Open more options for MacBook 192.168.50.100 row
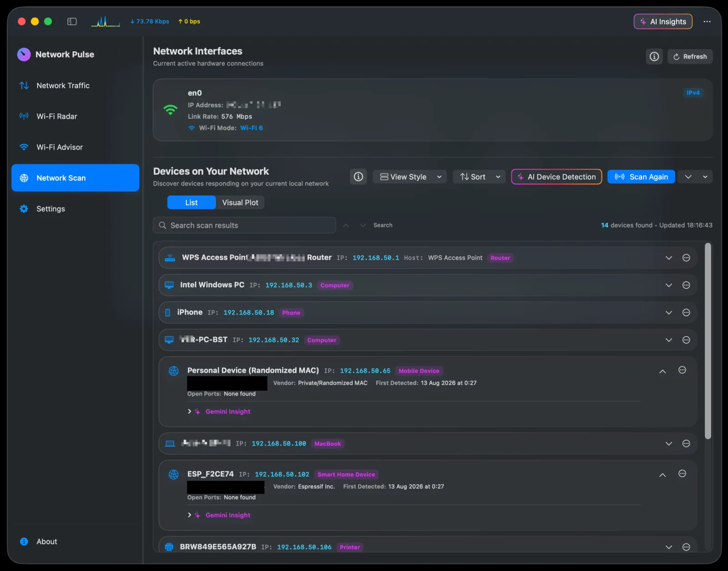728x571 pixels. click(686, 444)
